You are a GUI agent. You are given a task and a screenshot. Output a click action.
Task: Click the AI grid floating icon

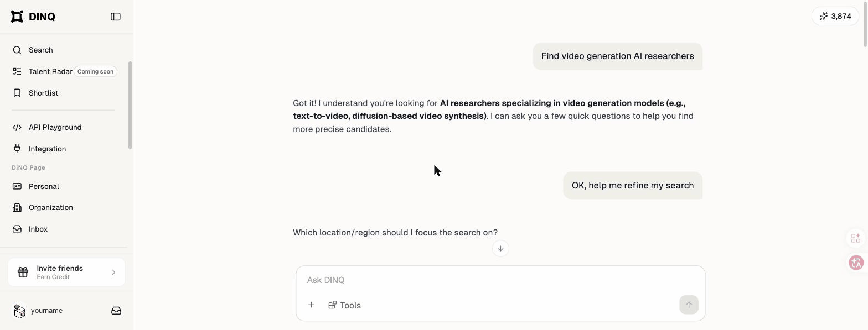click(x=856, y=238)
